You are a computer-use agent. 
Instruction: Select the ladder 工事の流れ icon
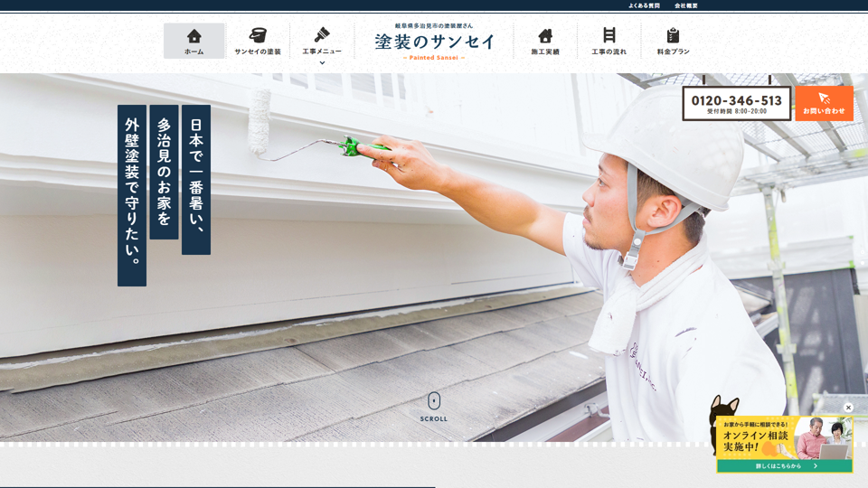pyautogui.click(x=609, y=35)
